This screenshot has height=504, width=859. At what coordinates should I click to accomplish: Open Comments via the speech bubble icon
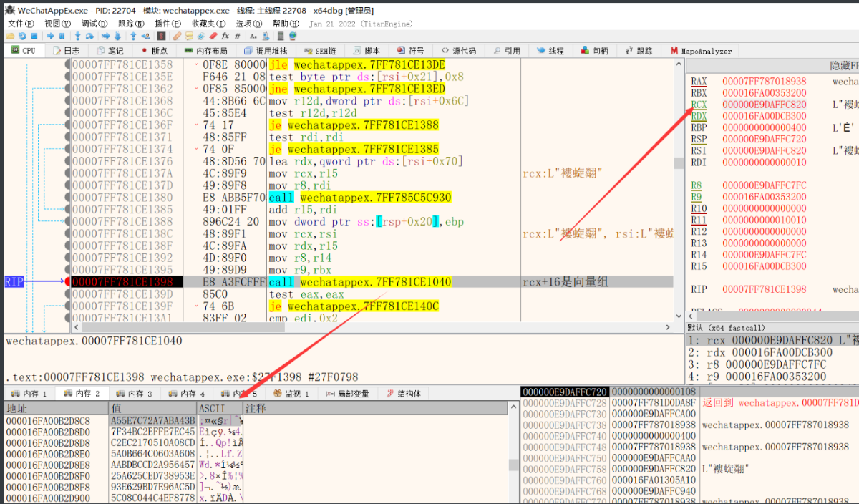point(189,36)
